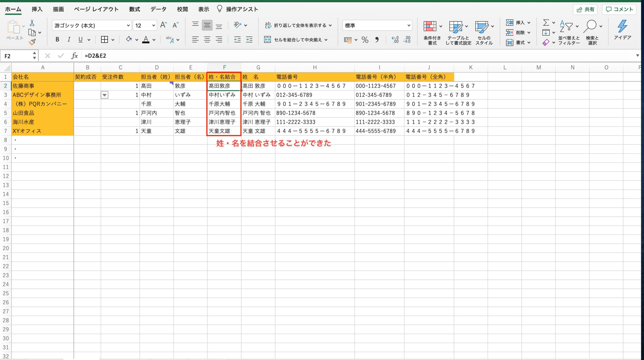This screenshot has width=644, height=360.
Task: Click the Clear eraser icon
Action: [546, 42]
